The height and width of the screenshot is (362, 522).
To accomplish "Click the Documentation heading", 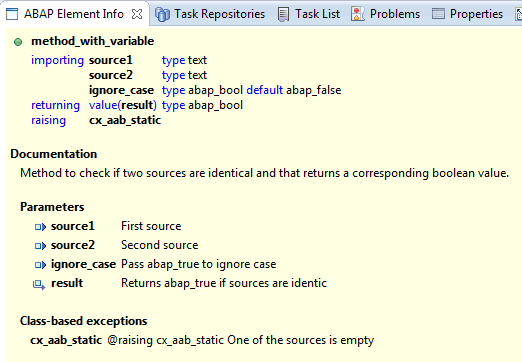I will click(x=54, y=154).
